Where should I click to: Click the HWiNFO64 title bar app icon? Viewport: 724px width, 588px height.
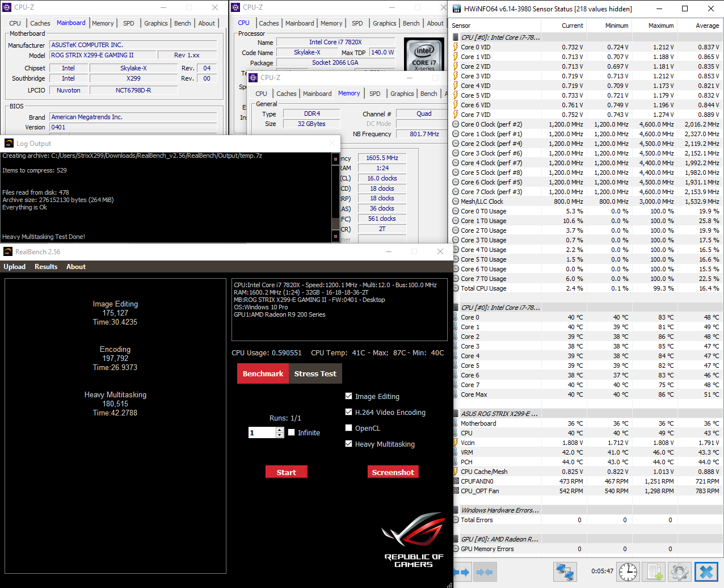[x=457, y=9]
